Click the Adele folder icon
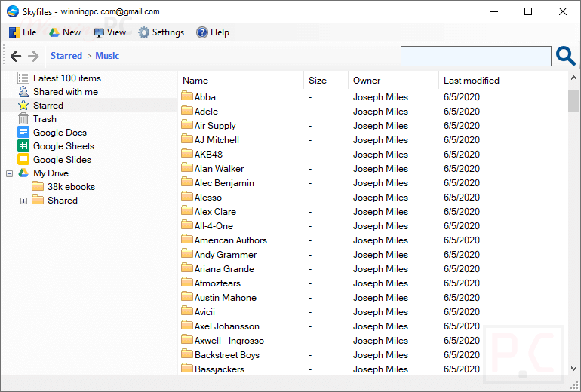 click(x=187, y=111)
